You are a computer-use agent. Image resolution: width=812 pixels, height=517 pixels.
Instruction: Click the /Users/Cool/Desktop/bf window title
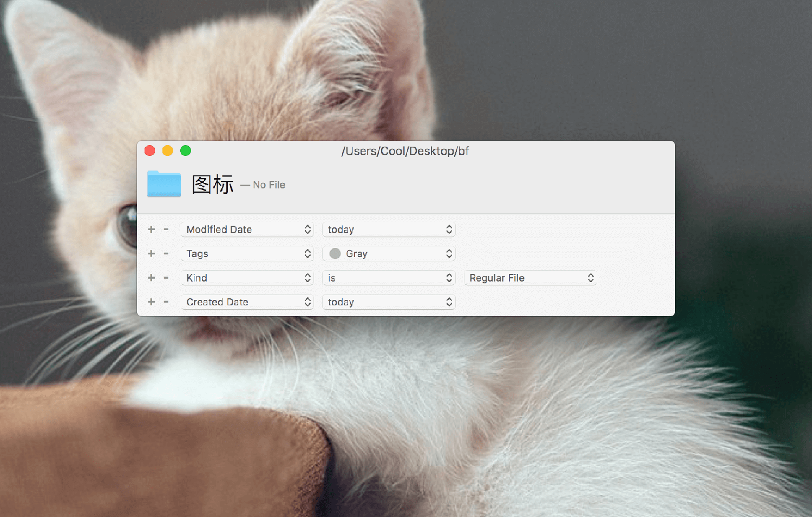point(405,151)
